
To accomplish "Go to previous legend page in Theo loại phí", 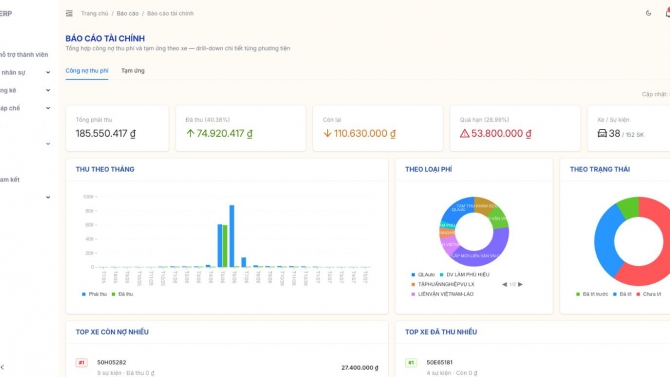I will [504, 284].
